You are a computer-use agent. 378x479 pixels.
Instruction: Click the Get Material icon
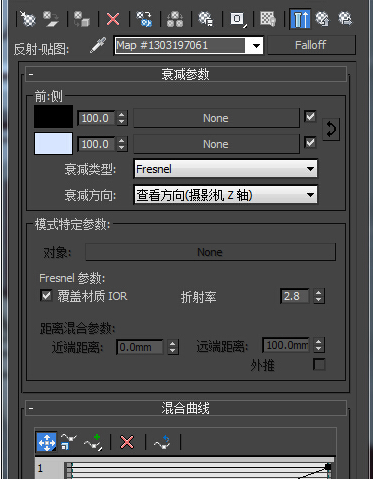[28, 19]
